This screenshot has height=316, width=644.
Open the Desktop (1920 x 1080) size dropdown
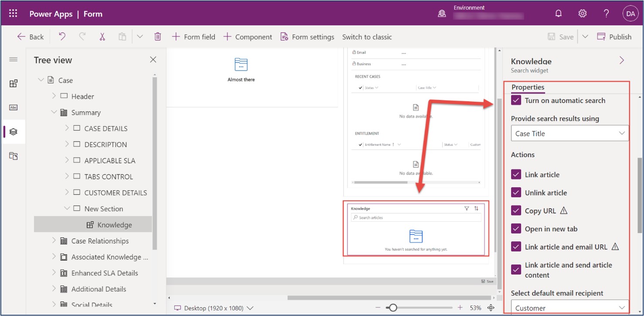(214, 308)
